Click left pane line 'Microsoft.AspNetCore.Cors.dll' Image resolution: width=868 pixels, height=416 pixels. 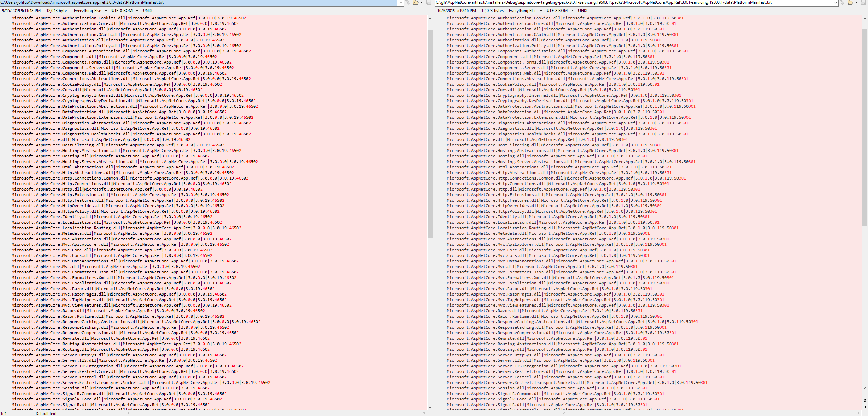[107, 90]
